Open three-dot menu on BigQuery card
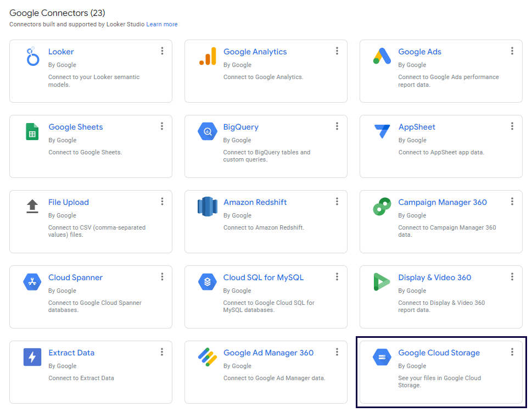Screen dimensions: 532x412 [337, 126]
